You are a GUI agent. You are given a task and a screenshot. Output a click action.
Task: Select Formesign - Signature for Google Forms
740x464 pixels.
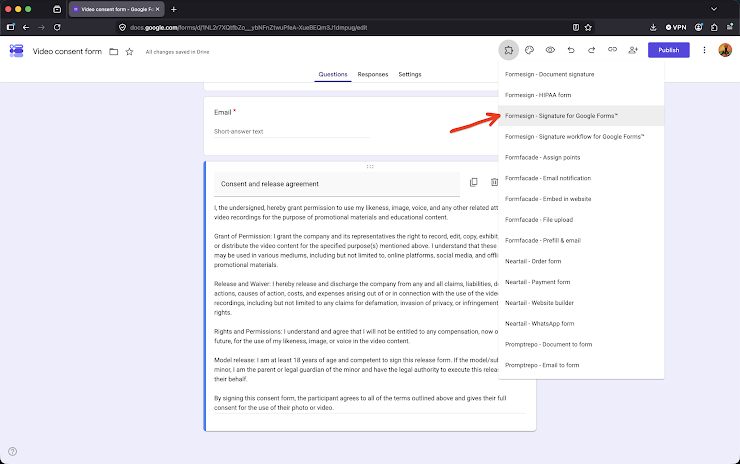tap(581, 116)
